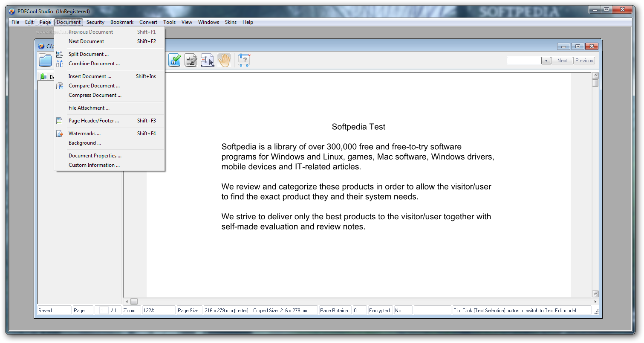Screen dimensions: 644x343
Task: Open File Attachment menu entry
Action: [110, 108]
